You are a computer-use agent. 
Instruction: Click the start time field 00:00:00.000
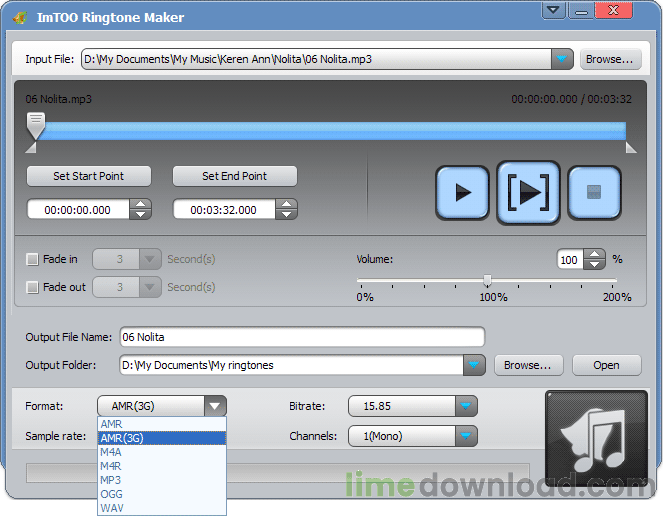78,210
